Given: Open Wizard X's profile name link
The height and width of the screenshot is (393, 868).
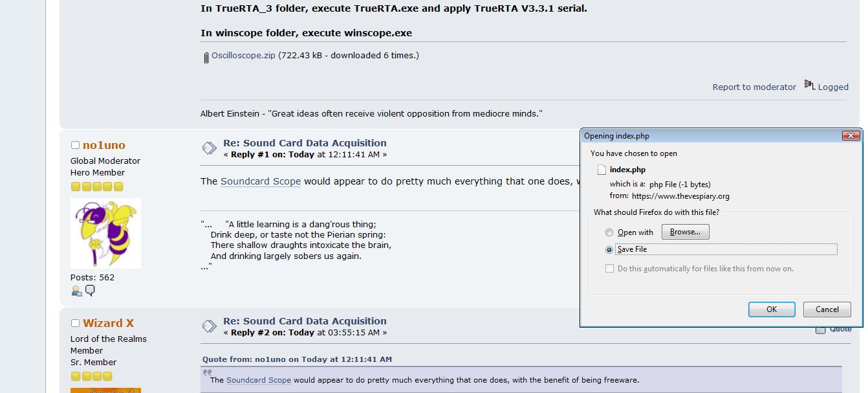Looking at the screenshot, I should [108, 323].
